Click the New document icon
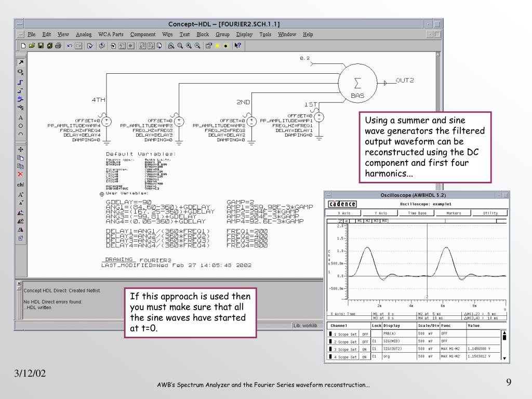Image resolution: width=532 pixels, height=399 pixels. 23,46
